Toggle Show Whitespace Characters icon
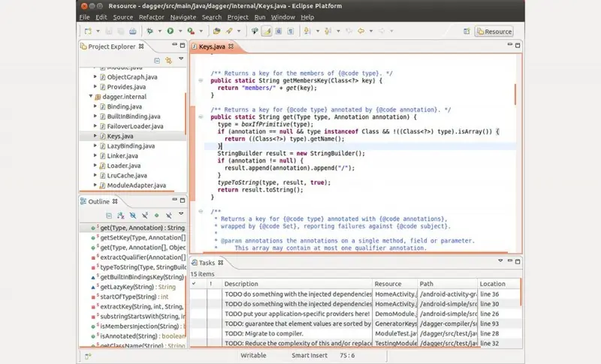Image resolution: width=601 pixels, height=364 pixels. [x=291, y=32]
